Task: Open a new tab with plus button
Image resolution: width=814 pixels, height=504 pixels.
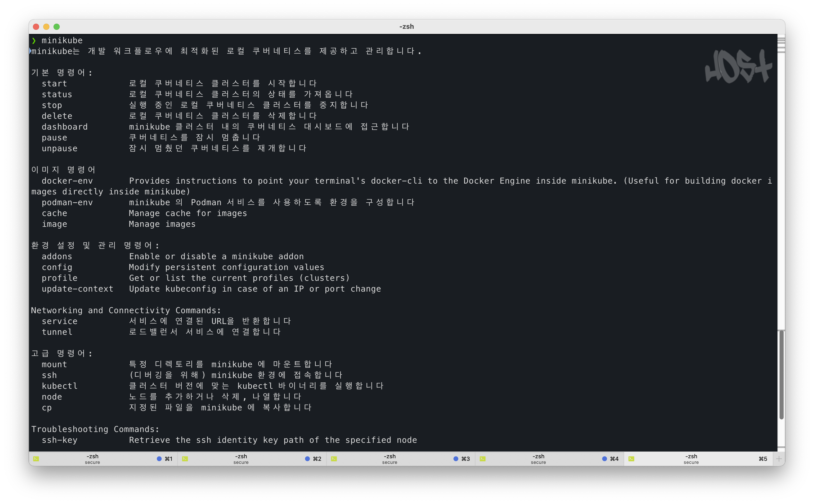Action: coord(779,459)
